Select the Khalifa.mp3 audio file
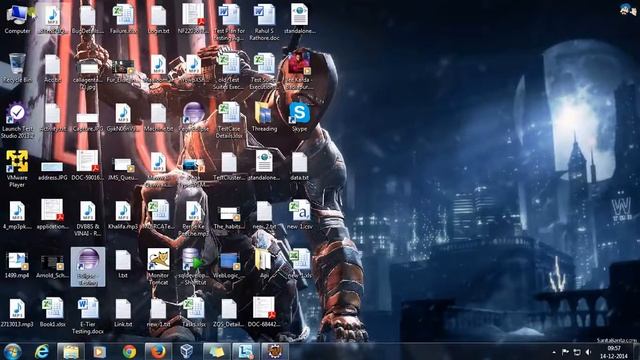Screen dimensions: 640x360 pos(123,215)
